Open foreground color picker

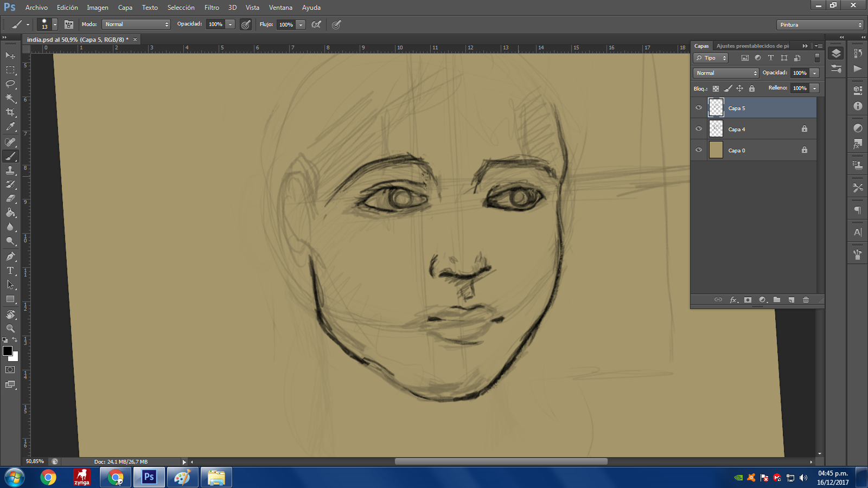[8, 351]
